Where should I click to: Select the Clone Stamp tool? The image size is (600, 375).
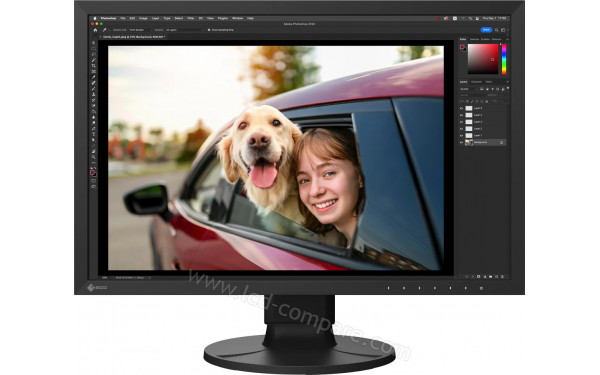coord(93,94)
